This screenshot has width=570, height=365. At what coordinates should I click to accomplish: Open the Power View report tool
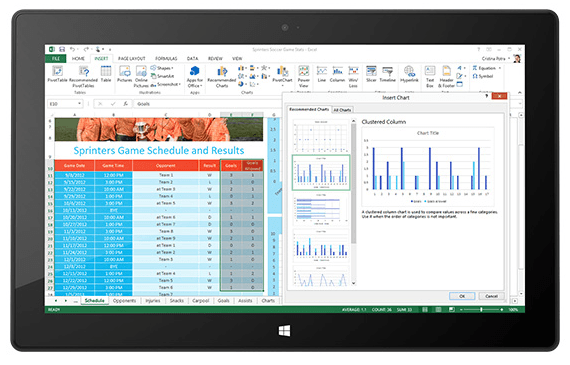click(x=304, y=76)
